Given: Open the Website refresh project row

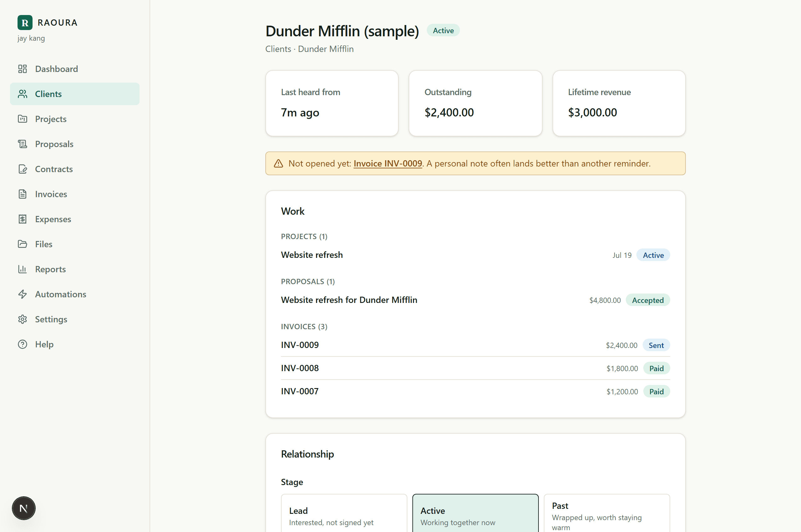Looking at the screenshot, I should coord(475,255).
